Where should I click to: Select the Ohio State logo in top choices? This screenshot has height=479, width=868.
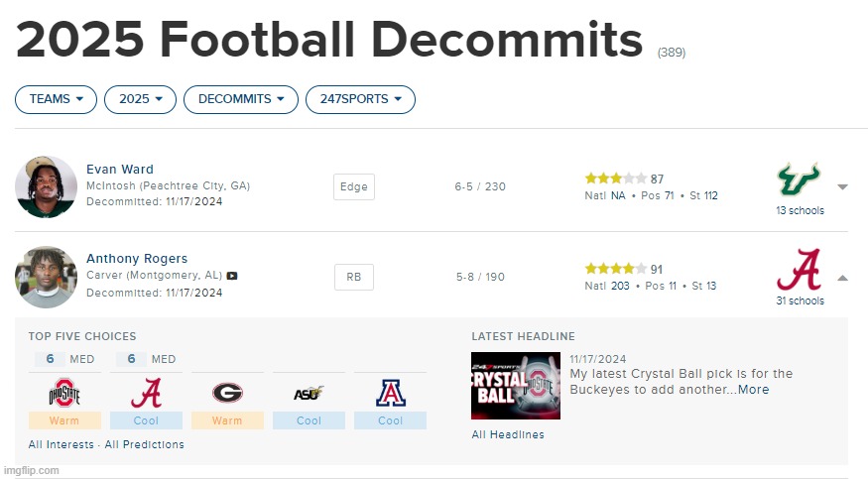(64, 394)
